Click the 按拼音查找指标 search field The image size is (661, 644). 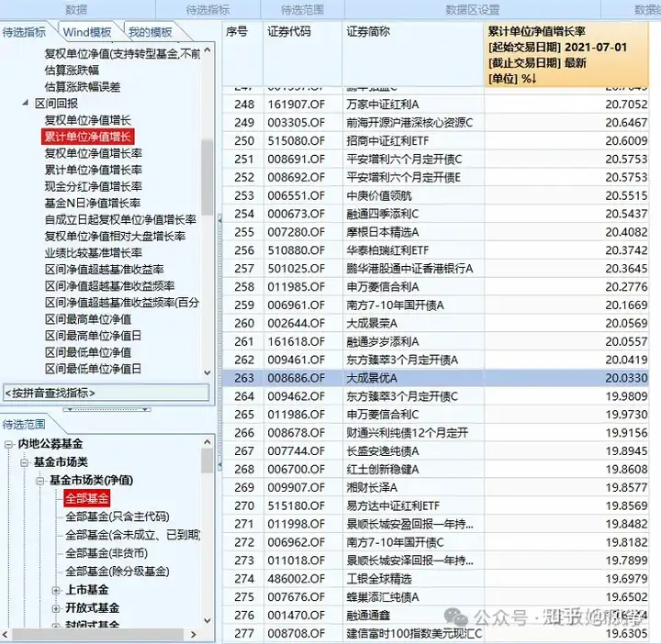106,393
